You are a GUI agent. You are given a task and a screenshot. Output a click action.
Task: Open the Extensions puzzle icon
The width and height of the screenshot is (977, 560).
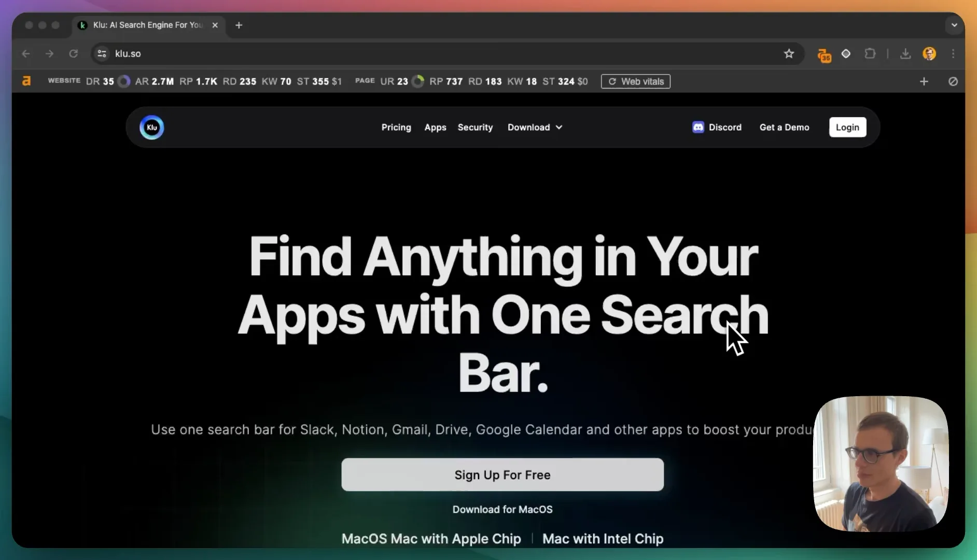tap(870, 53)
